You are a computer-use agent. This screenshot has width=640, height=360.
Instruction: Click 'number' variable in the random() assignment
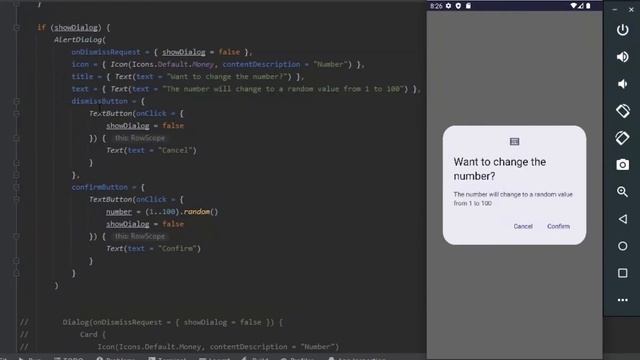point(119,211)
